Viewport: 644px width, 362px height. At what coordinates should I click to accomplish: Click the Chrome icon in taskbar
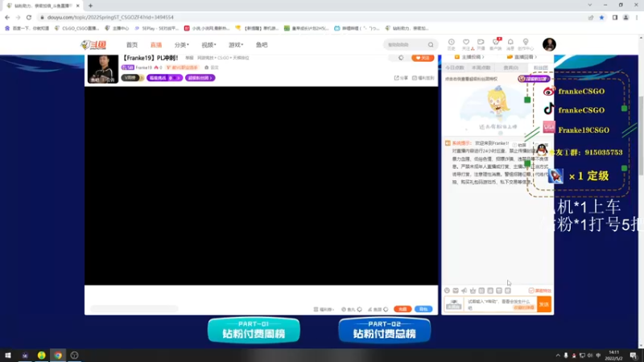58,355
